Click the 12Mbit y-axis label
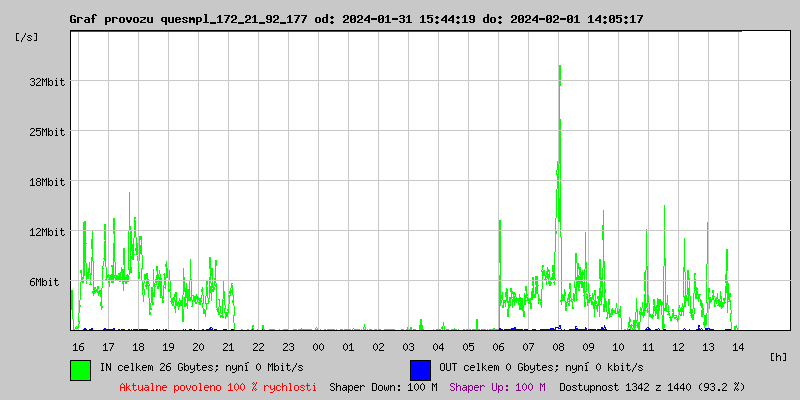The width and height of the screenshot is (800, 400). (47, 232)
